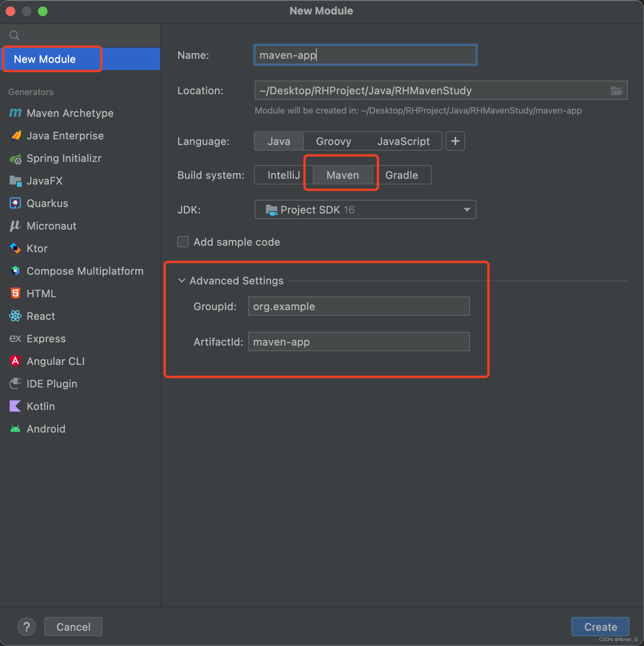
Task: Click the Java Enterprise generator icon
Action: pyautogui.click(x=16, y=135)
